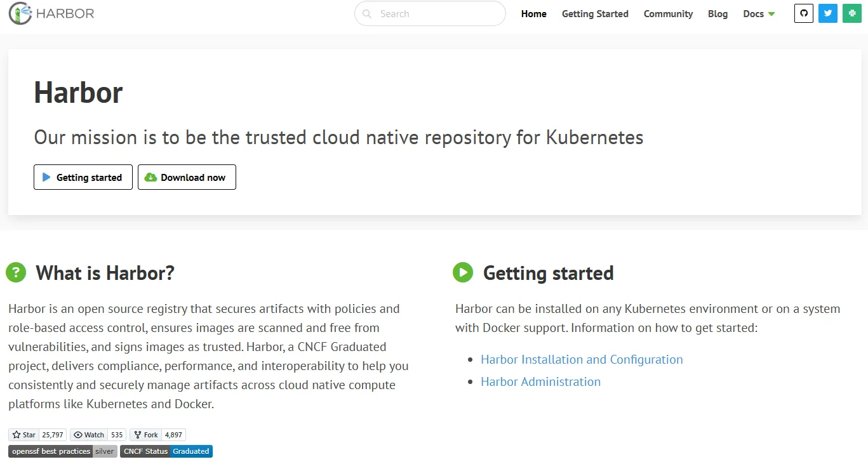Click the GitHub Watch badge
Image resolution: width=868 pixels, height=464 pixels.
[x=88, y=435]
